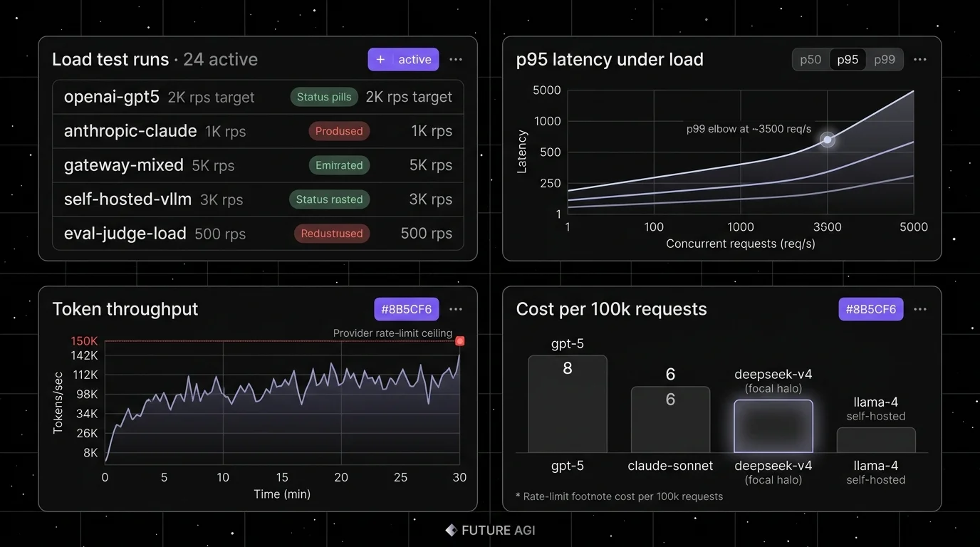This screenshot has width=980, height=547.
Task: Click the #8B5CF6 badge in Cost panel
Action: point(871,309)
